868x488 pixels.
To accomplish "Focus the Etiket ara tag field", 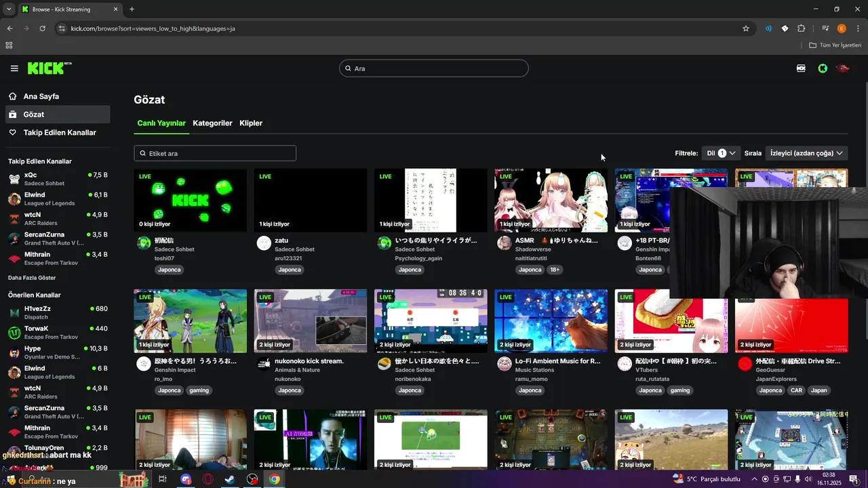I will click(x=215, y=153).
